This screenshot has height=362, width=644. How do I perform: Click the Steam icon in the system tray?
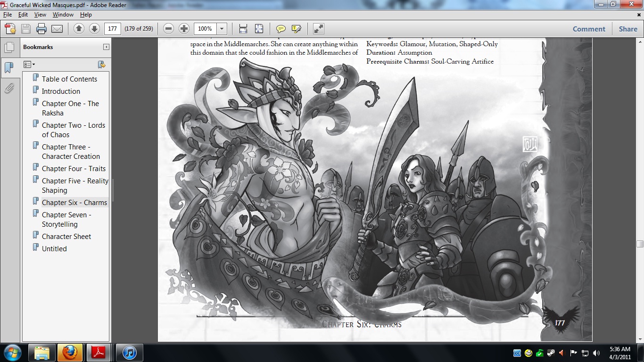(x=551, y=353)
